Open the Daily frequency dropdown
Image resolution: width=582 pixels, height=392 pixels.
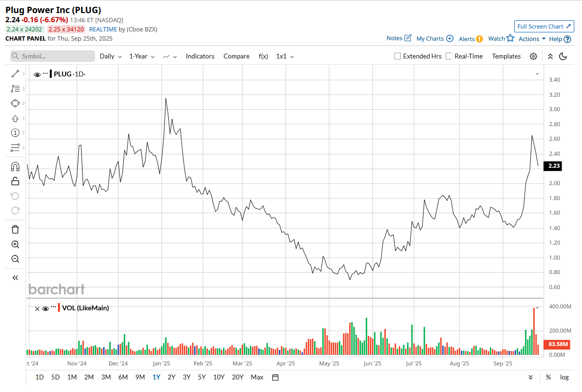point(111,57)
